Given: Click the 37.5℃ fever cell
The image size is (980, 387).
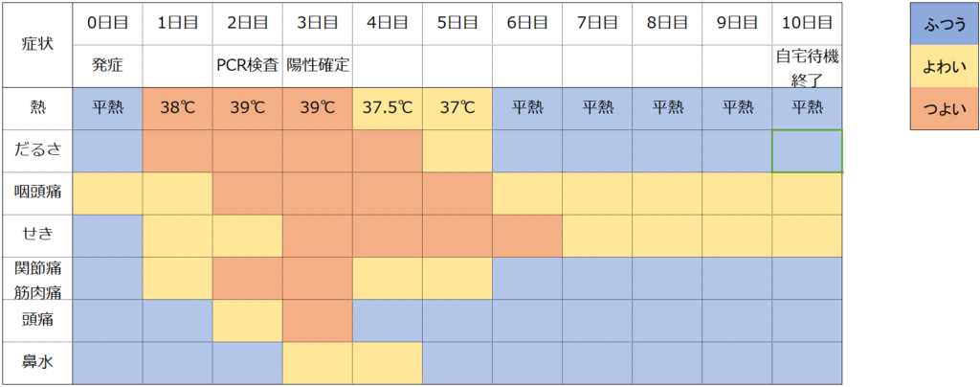Looking at the screenshot, I should pos(388,109).
